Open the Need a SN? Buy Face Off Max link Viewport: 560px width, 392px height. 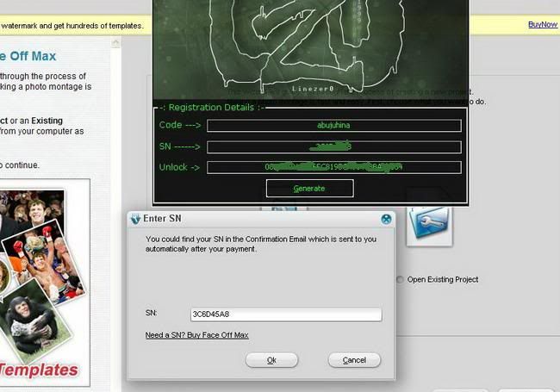(x=196, y=335)
